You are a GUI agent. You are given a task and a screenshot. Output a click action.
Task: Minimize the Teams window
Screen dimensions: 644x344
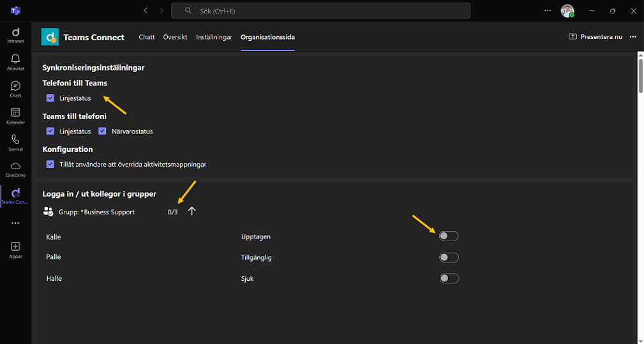point(592,11)
